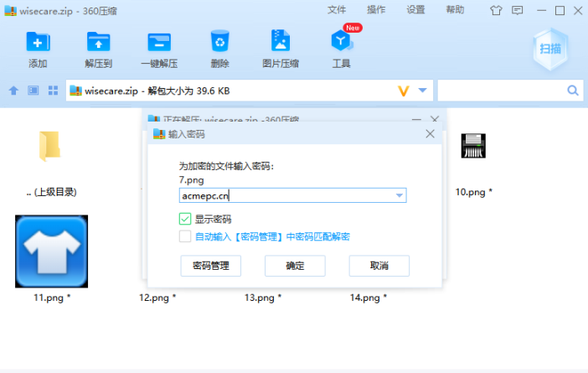Click the 密码管理 password manager button
Screen dimensions: 588x373
211,266
